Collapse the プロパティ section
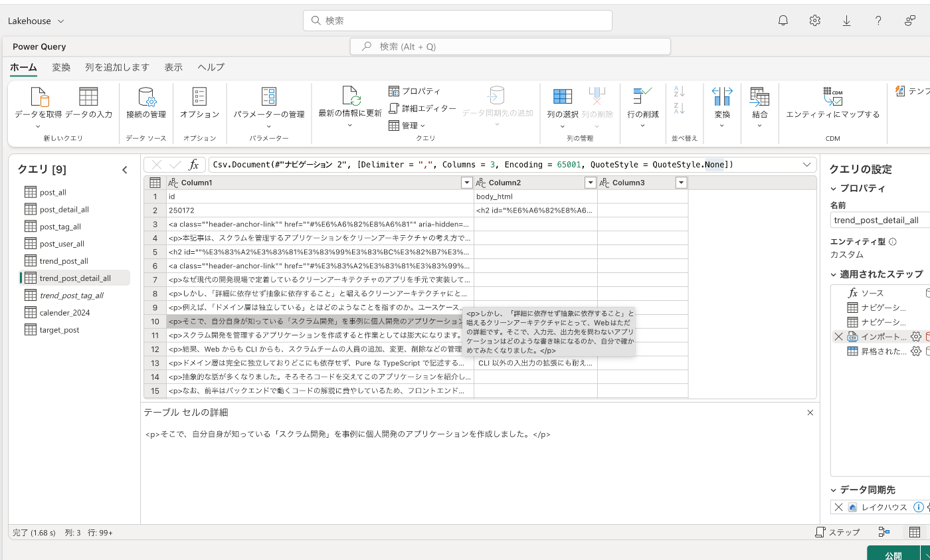930x560 pixels. coord(835,189)
